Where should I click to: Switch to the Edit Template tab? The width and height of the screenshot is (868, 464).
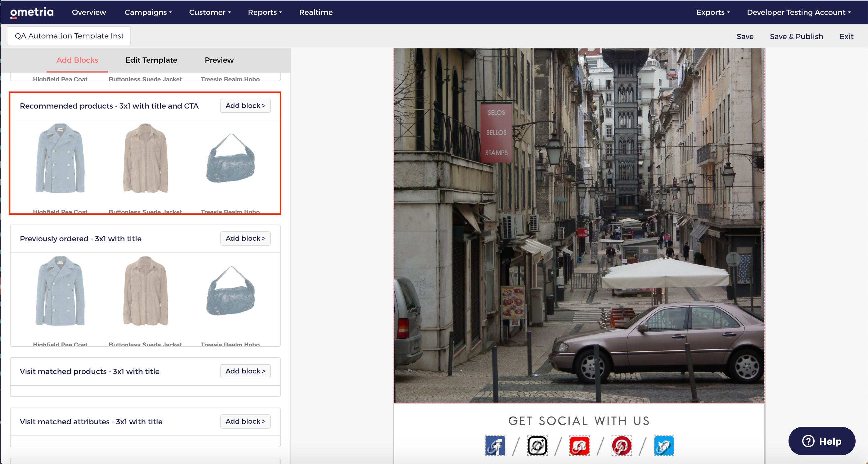coord(151,60)
